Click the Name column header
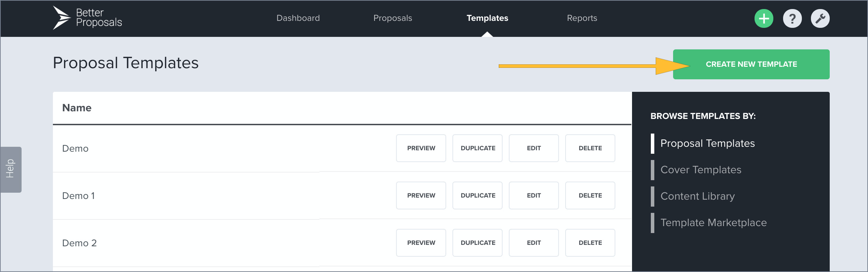The height and width of the screenshot is (272, 868). (x=77, y=108)
